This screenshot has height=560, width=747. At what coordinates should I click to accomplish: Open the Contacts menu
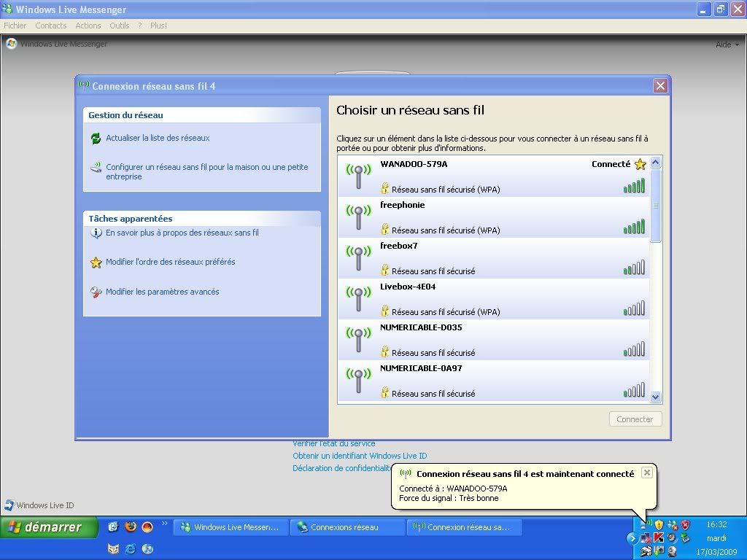click(51, 26)
